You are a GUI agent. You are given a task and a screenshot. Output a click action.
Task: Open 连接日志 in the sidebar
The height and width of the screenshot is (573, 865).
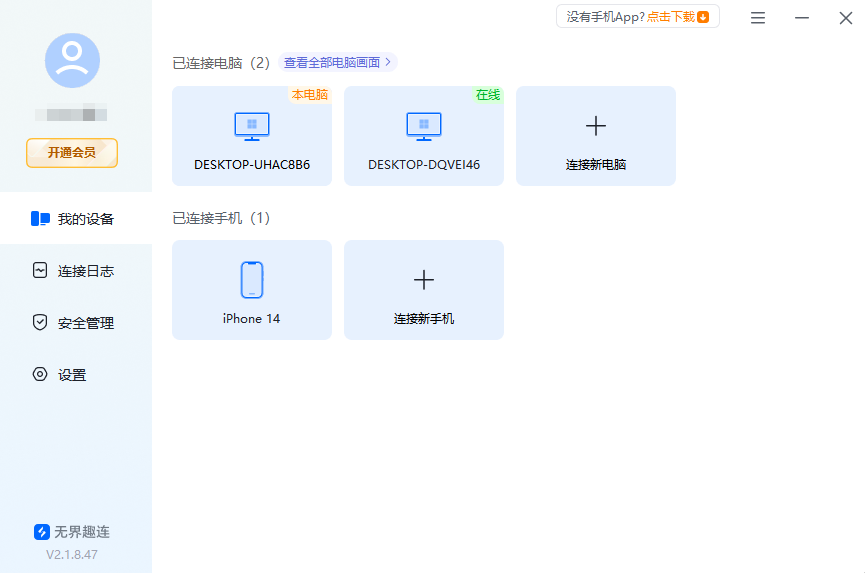(x=76, y=271)
